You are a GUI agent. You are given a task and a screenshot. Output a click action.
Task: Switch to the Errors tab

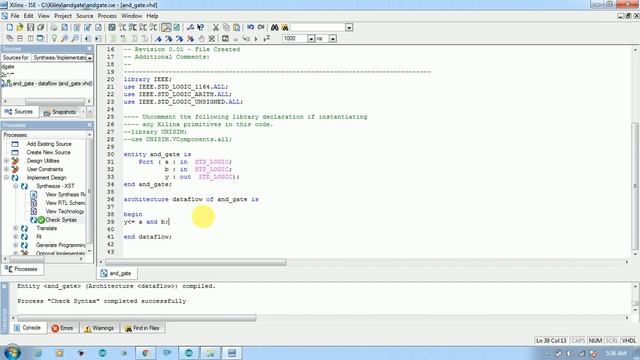62,328
